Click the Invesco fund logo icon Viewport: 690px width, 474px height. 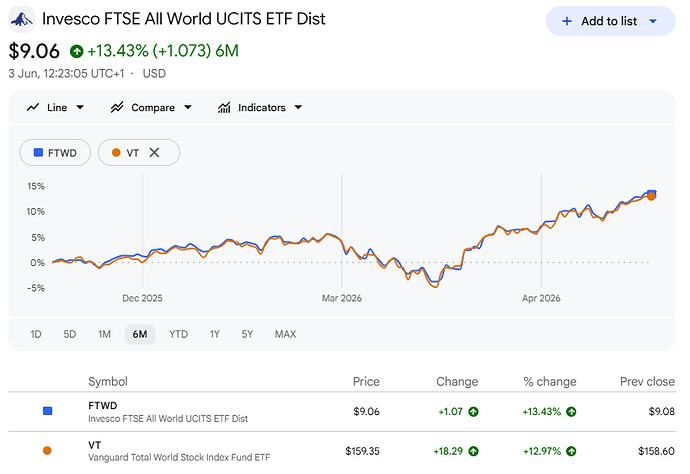22,19
